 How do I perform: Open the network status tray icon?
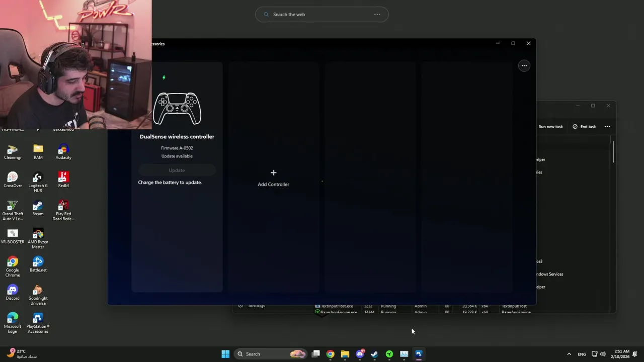pyautogui.click(x=594, y=354)
